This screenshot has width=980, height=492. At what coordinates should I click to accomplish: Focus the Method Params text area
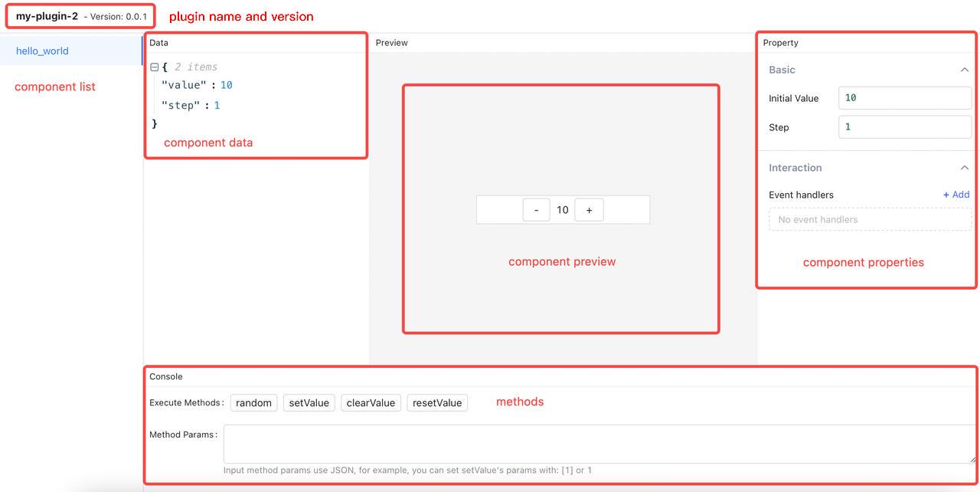(599, 444)
